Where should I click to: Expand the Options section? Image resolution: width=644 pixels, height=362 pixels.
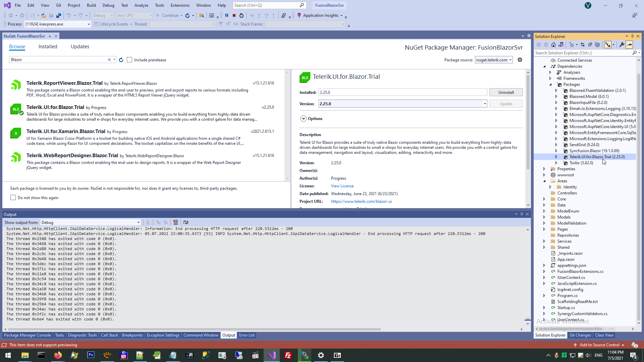[x=304, y=119]
